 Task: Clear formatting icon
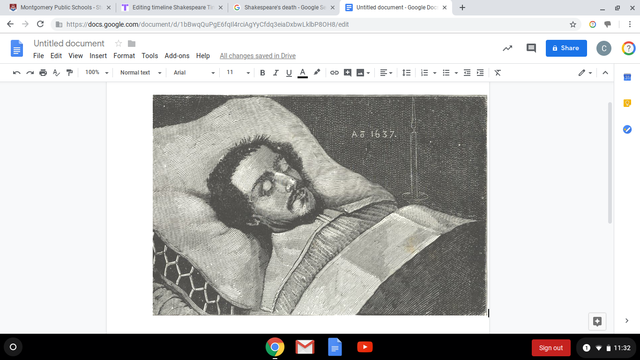coord(497,73)
